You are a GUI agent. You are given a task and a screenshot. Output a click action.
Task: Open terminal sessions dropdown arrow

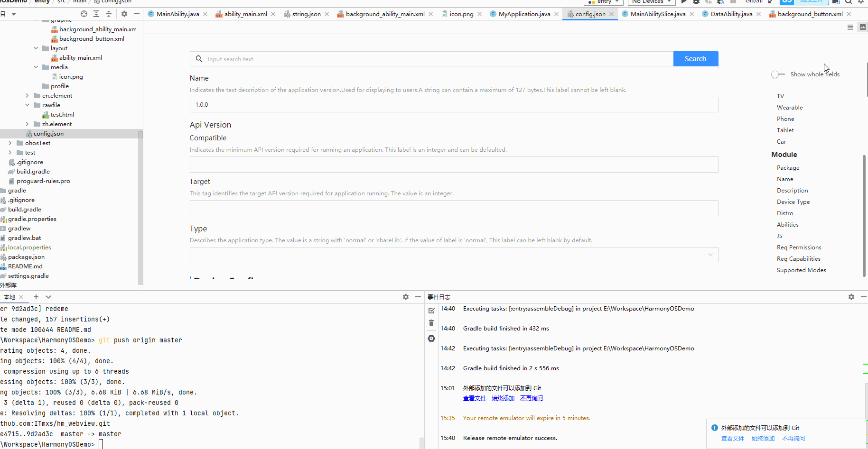48,297
